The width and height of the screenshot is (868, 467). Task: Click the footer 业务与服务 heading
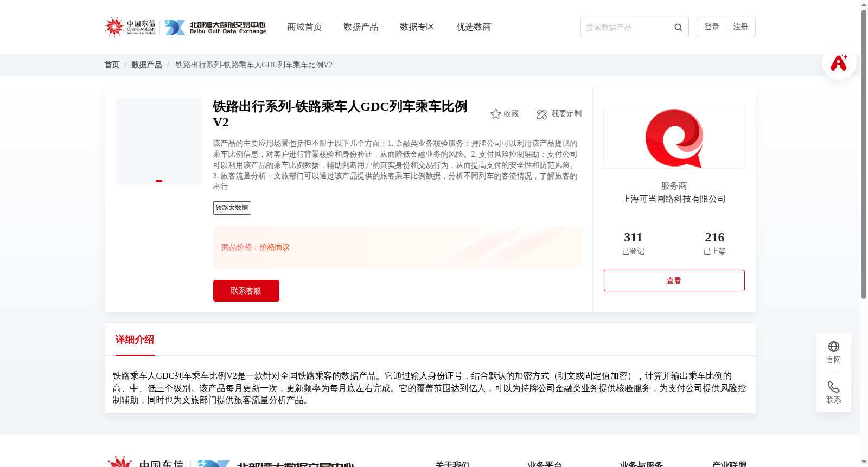click(641, 464)
